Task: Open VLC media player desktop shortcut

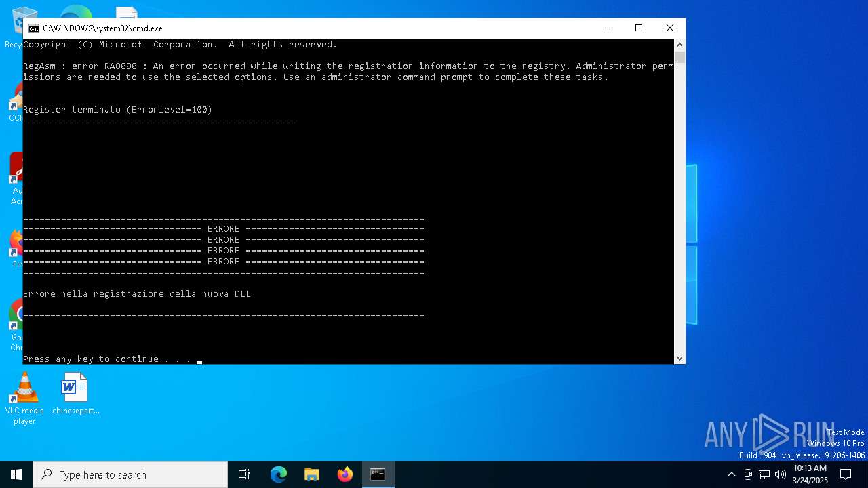Action: (x=24, y=399)
